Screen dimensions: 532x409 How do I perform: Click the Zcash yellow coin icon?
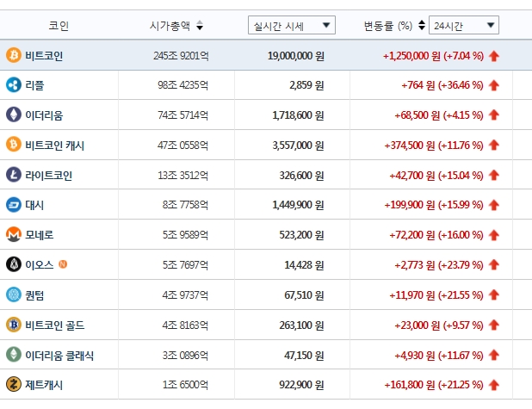[14, 385]
